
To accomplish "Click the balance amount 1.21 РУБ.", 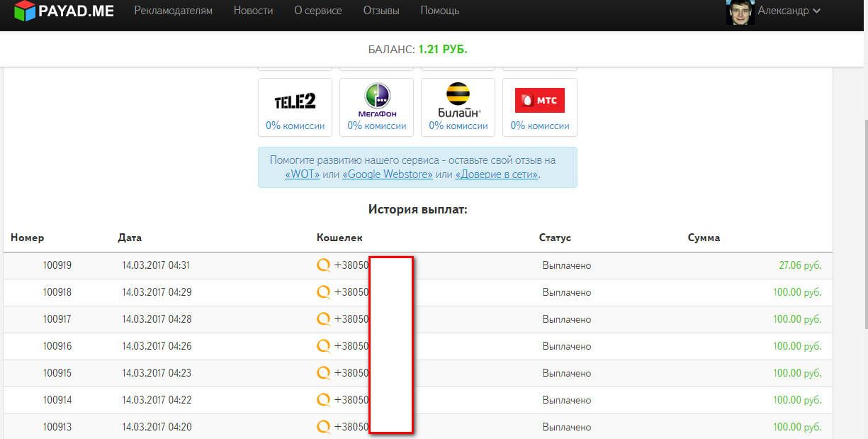I will pyautogui.click(x=442, y=50).
